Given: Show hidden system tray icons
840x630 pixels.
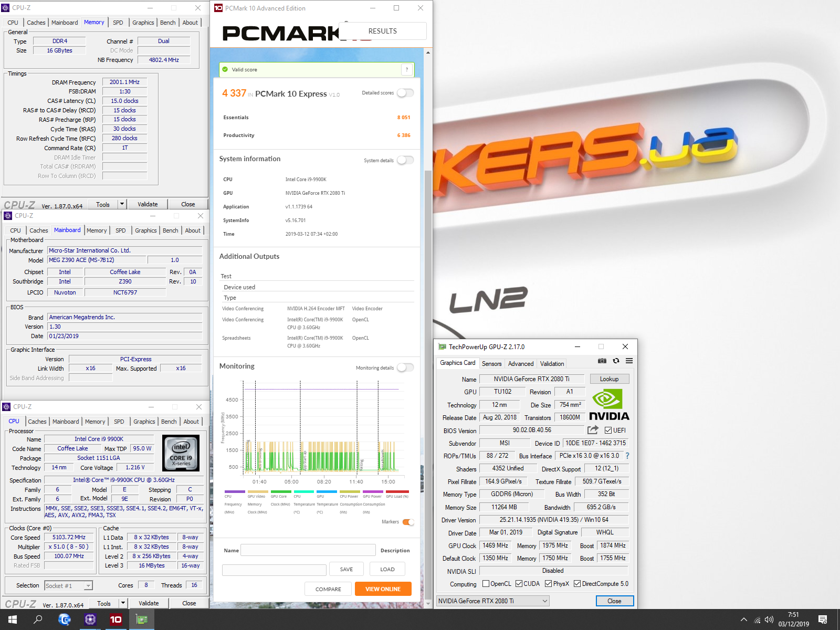Looking at the screenshot, I should point(744,620).
